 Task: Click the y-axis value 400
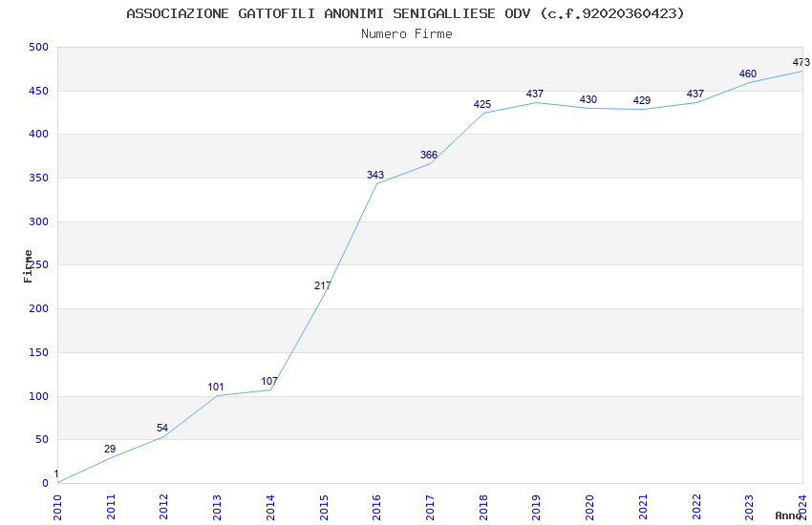(39, 134)
